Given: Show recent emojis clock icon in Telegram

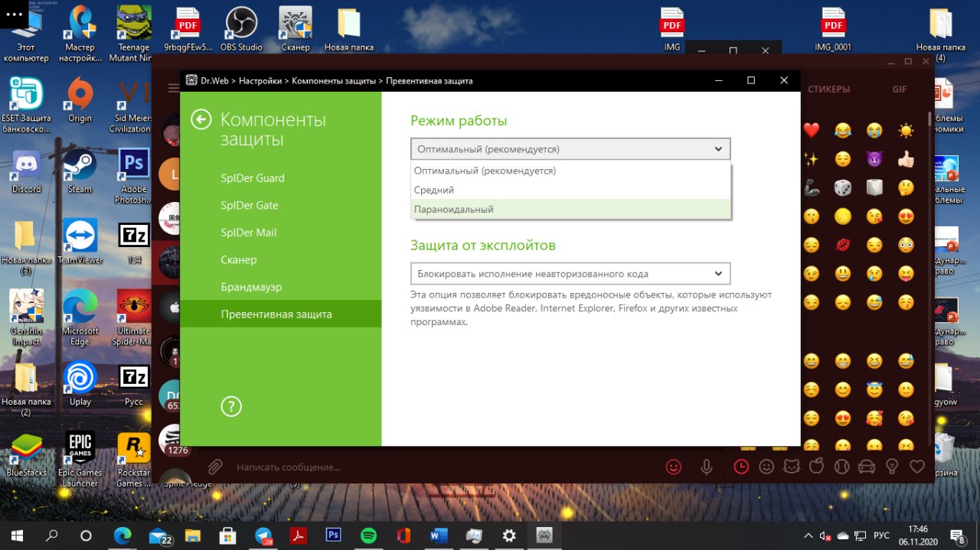Looking at the screenshot, I should click(741, 466).
